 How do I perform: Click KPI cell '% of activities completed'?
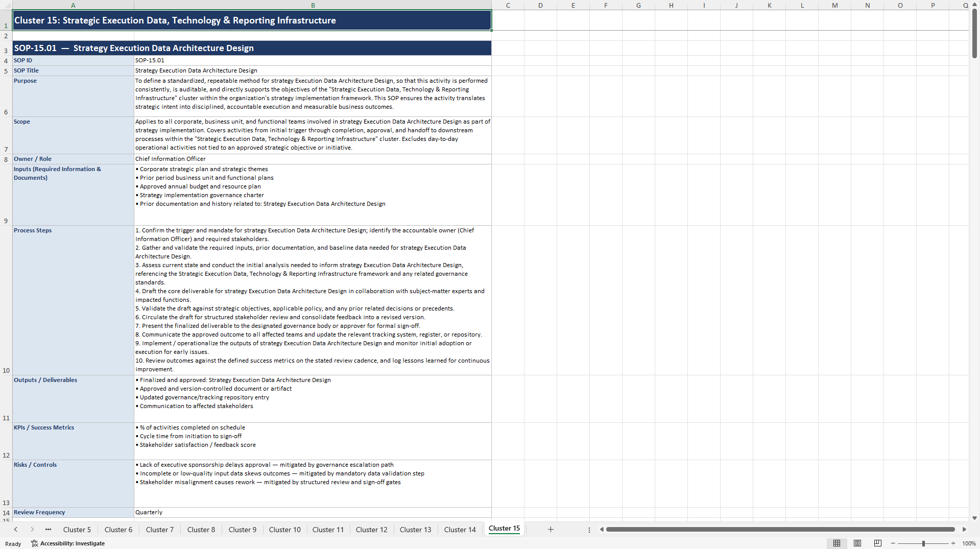[313, 441]
